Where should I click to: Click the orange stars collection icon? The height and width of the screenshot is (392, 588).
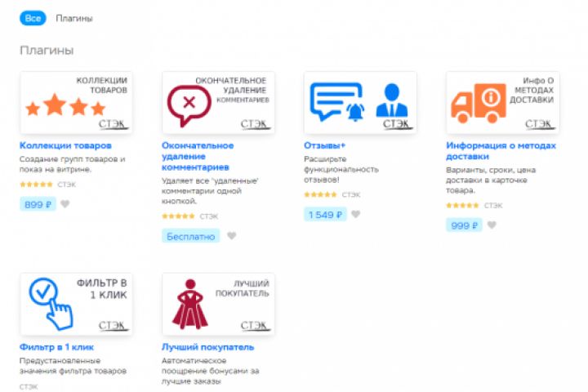pos(55,106)
